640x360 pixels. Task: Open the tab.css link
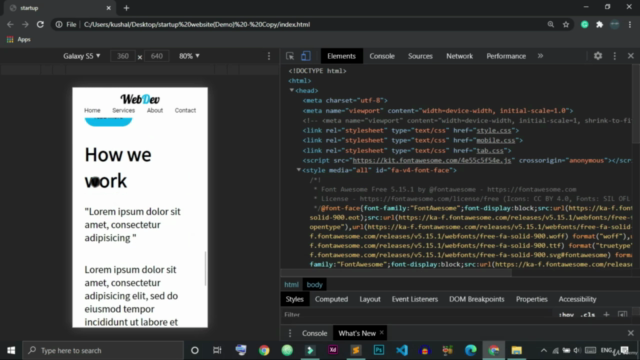490,150
